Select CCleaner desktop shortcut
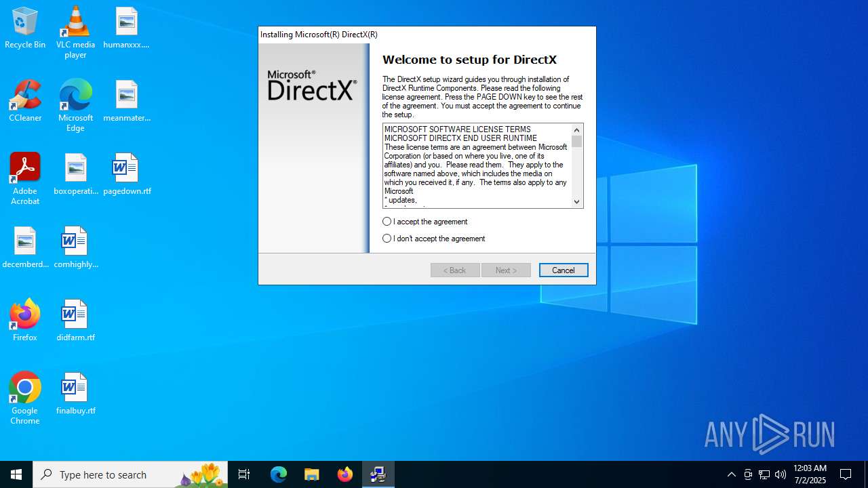 [25, 102]
